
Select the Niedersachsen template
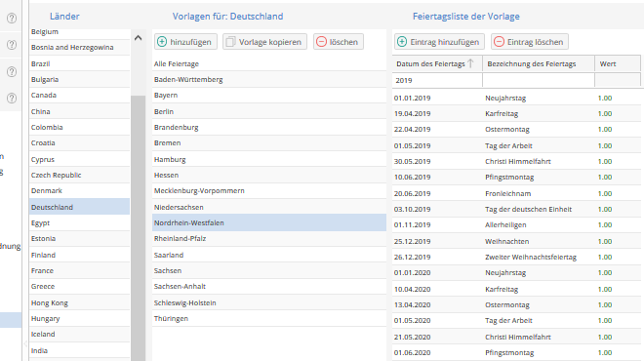coord(269,207)
